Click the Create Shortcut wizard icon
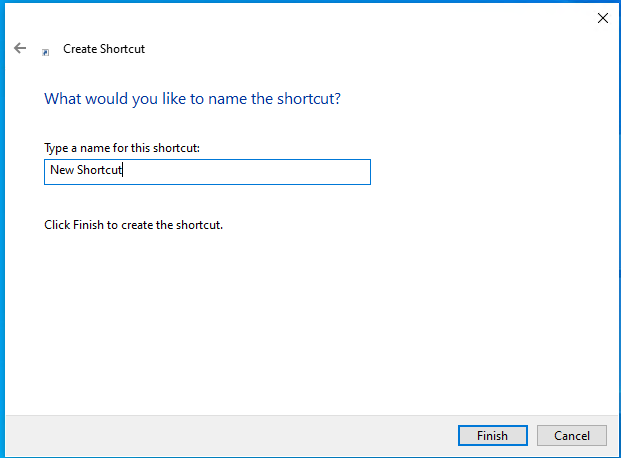Screen dimensions: 621x458 [46, 52]
